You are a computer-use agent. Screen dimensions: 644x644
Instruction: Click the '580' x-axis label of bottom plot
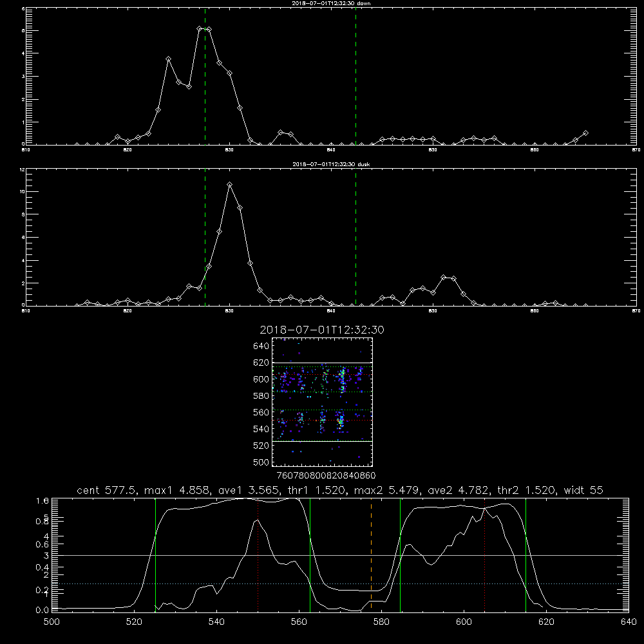(381, 622)
